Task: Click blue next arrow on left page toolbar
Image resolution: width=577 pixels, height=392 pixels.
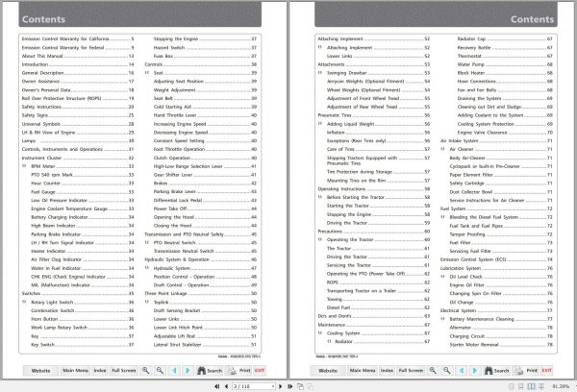Action: 188,370
